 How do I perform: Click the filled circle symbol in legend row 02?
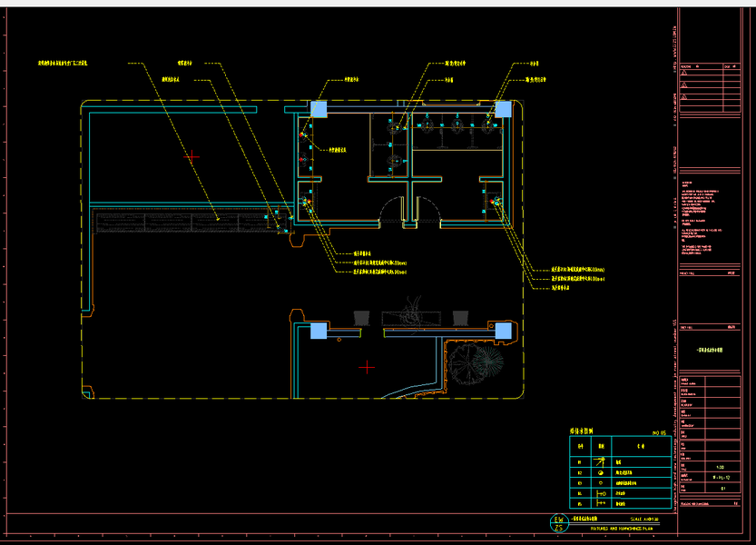pyautogui.click(x=600, y=472)
